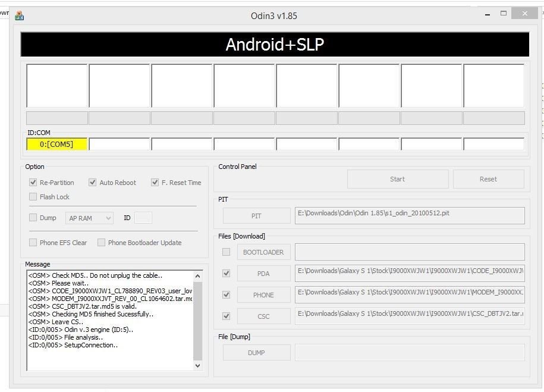Screen dimensions: 544x392
Task: Untick the checkbox beside the CSC button
Action: coord(226,316)
